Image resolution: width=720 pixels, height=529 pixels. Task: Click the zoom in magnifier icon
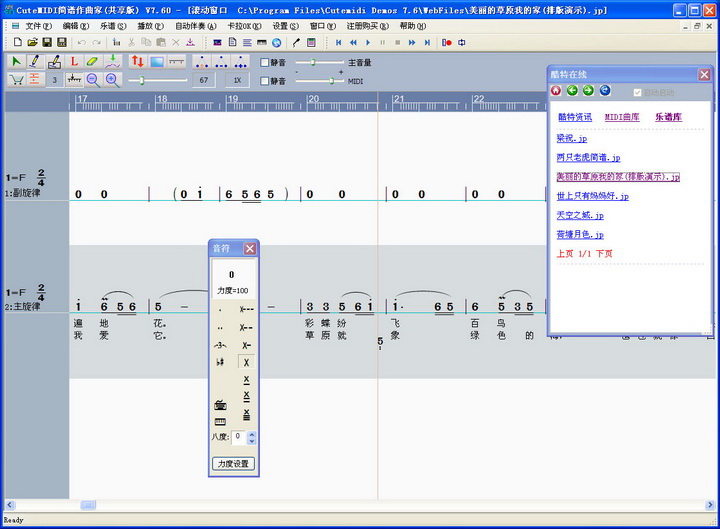111,80
